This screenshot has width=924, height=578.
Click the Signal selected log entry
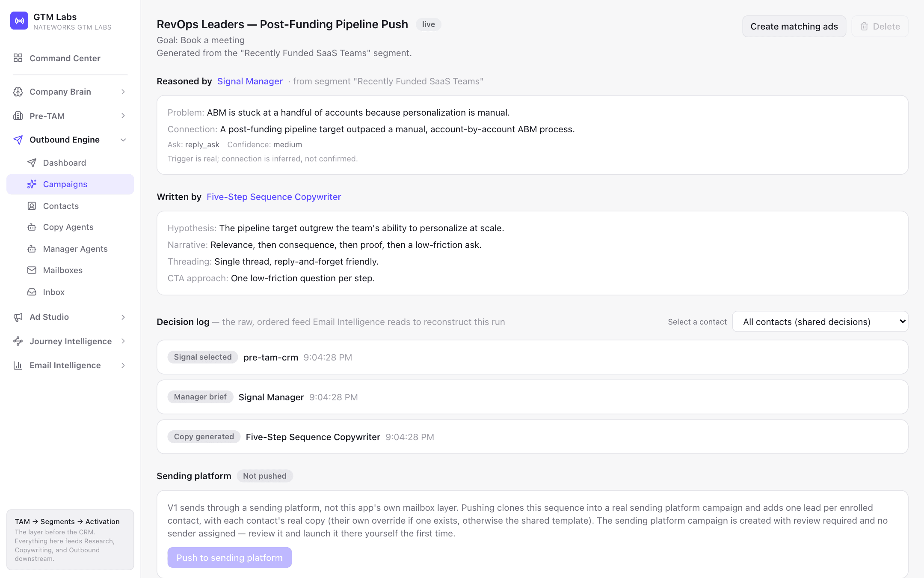(532, 357)
